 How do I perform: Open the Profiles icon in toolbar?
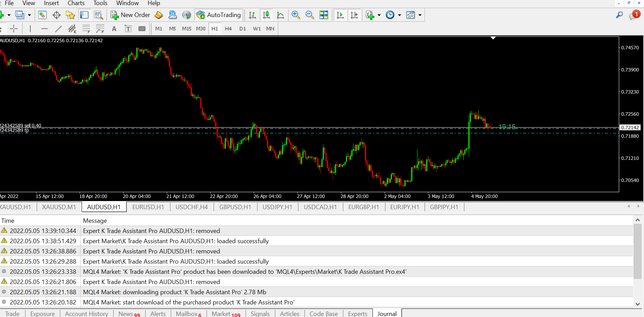[x=20, y=15]
